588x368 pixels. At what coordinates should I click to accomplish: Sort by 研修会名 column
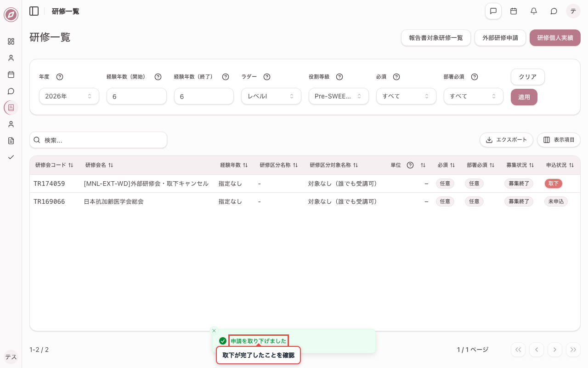99,165
